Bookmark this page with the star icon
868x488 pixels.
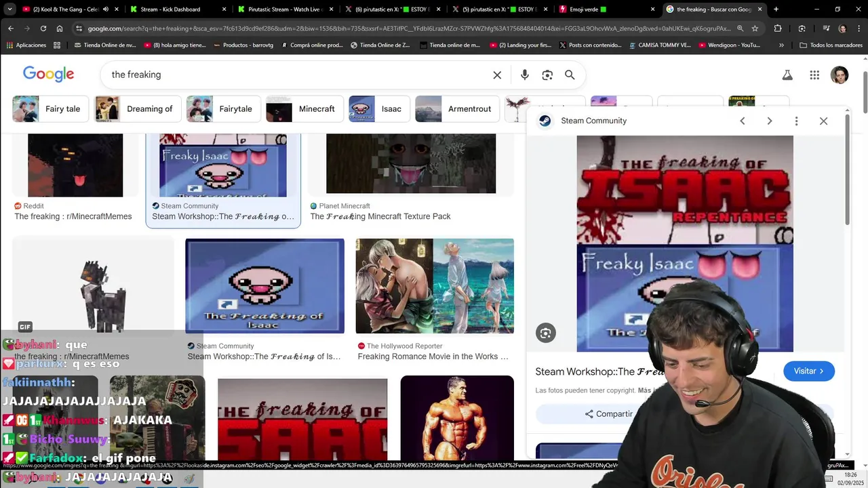755,28
